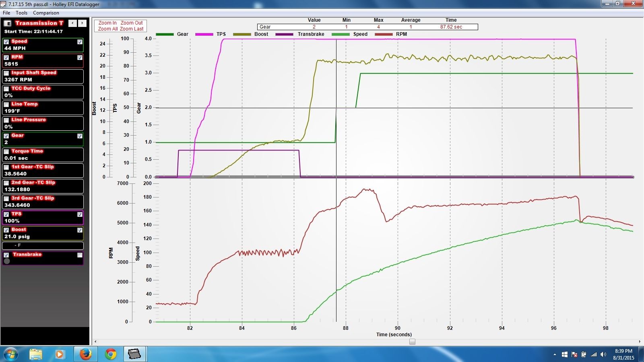644x362 pixels.
Task: Click the Windows logo tray icon
Action: [564, 354]
